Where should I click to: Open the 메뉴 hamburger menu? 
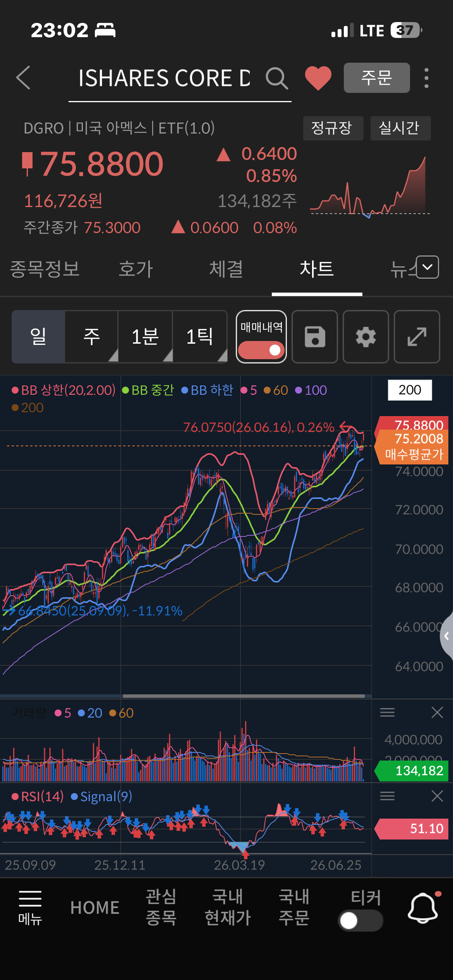point(30,908)
